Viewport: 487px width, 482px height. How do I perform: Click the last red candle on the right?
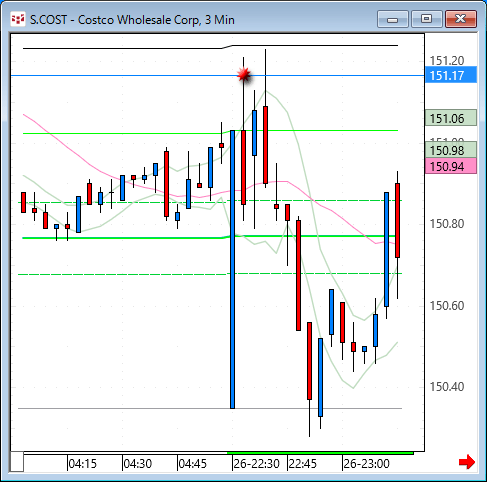tap(397, 220)
